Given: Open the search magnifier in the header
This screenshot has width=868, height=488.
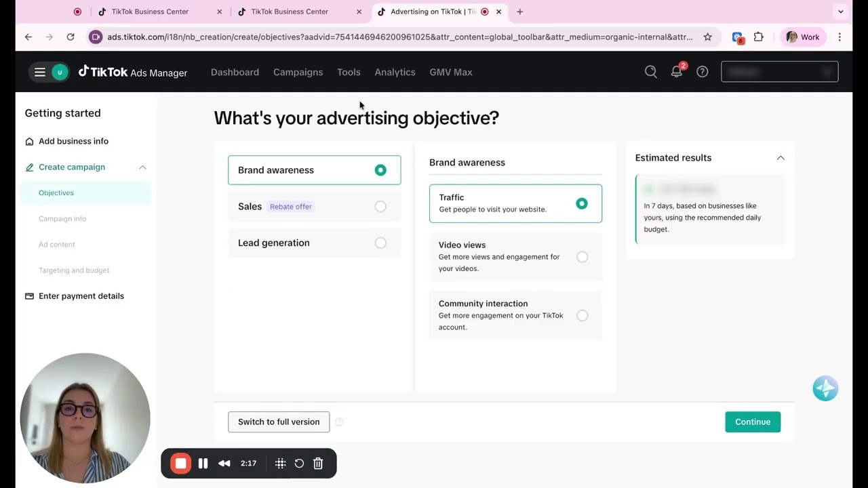Looking at the screenshot, I should pos(651,72).
